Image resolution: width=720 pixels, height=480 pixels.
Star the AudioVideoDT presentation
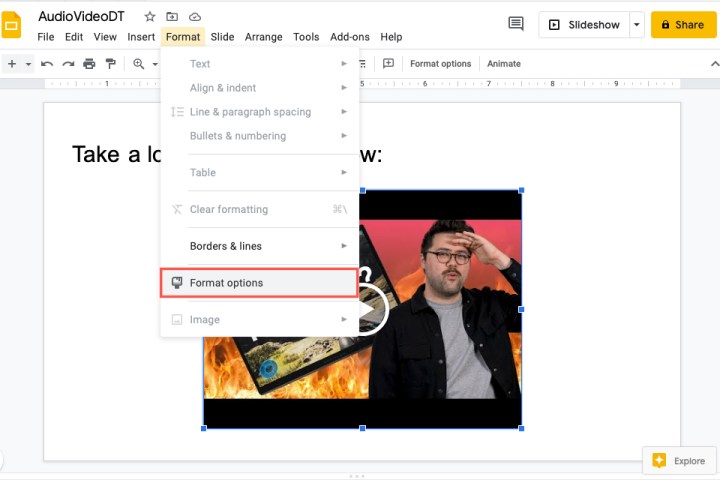pos(150,17)
